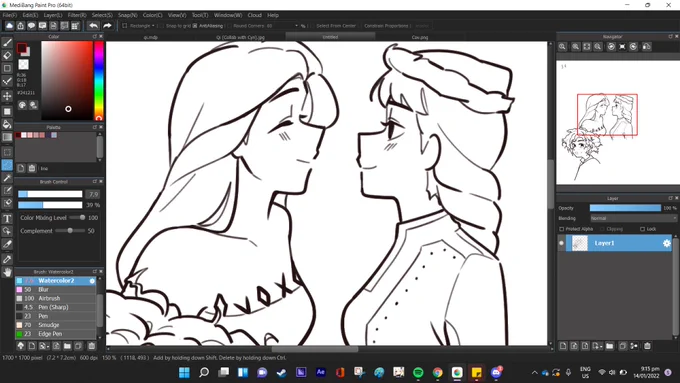This screenshot has width=680, height=383.
Task: Open the Blending mode dropdown
Action: click(633, 218)
